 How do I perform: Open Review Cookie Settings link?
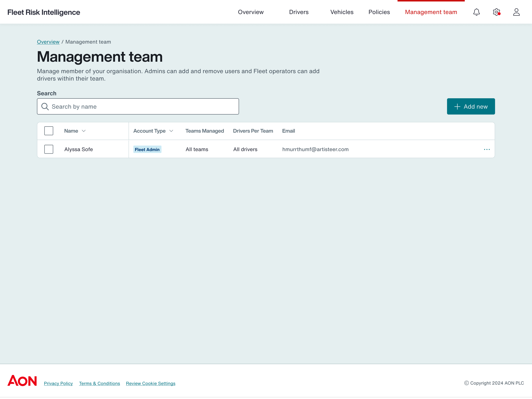point(151,383)
